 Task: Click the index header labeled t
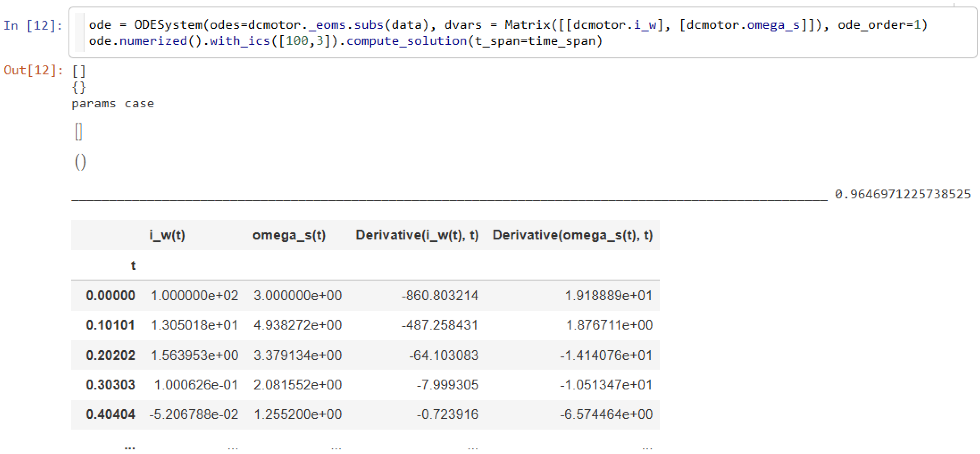(x=133, y=265)
